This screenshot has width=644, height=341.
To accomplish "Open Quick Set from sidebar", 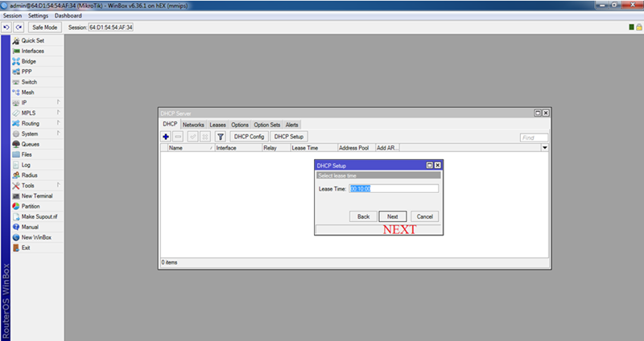I will 32,41.
